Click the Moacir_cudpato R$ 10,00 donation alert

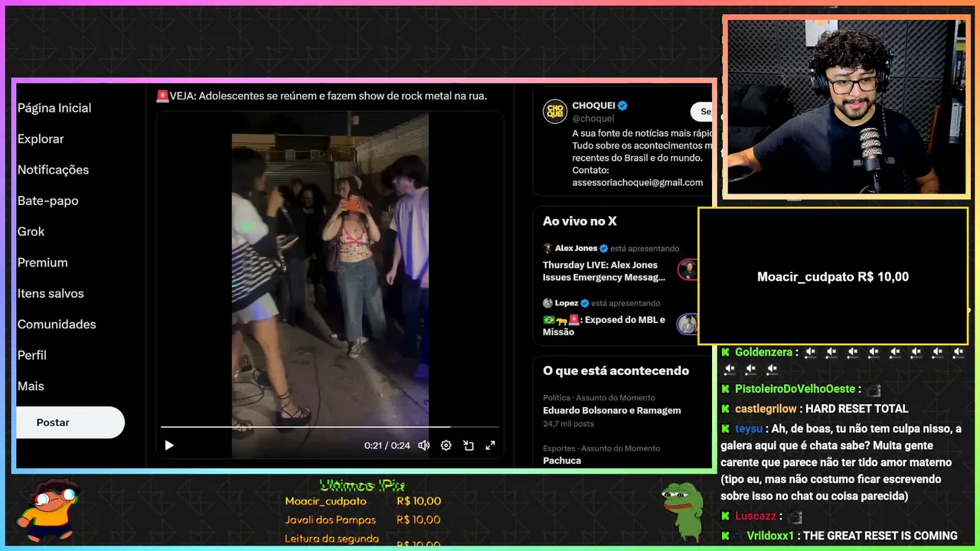[833, 276]
